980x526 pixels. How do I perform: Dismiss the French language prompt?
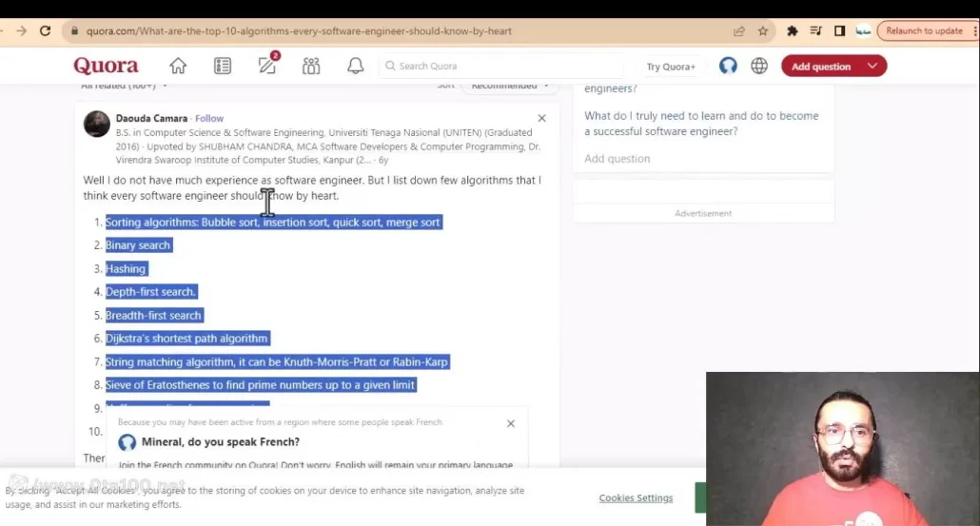point(511,423)
